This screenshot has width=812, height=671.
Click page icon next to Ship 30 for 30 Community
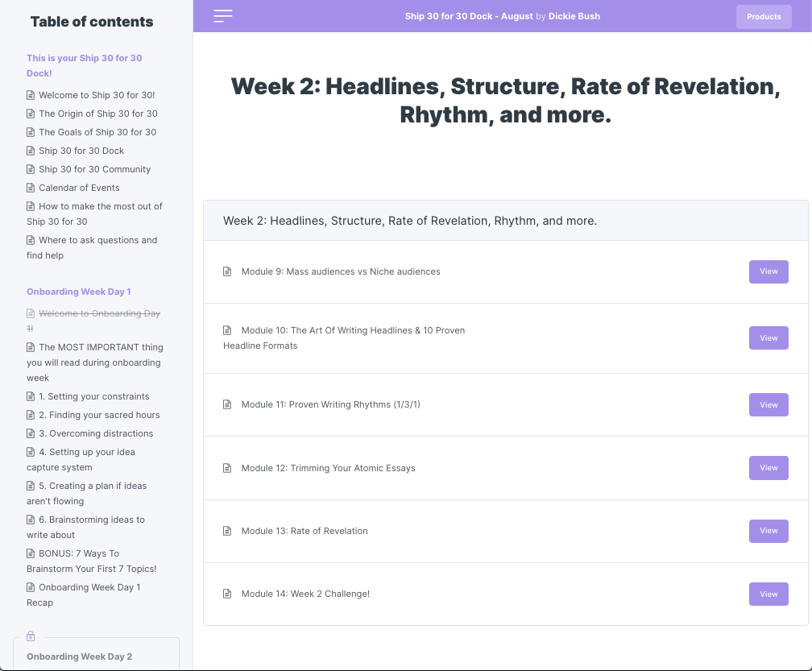[x=31, y=169]
